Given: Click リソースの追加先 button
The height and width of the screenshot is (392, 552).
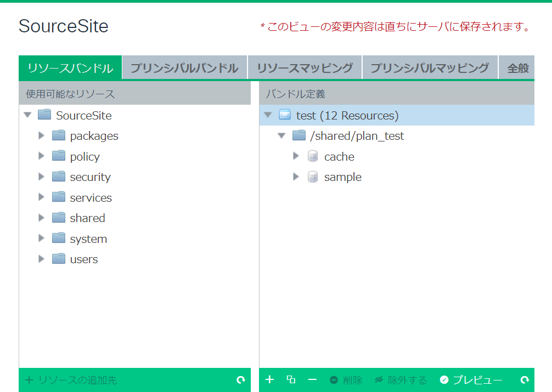Looking at the screenshot, I should click(71, 380).
